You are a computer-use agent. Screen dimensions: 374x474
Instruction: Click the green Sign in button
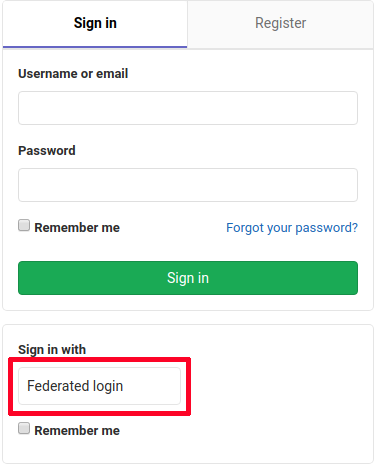[188, 278]
